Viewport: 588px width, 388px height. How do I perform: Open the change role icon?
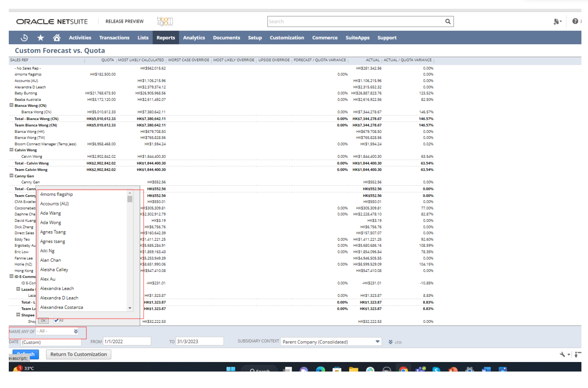pyautogui.click(x=557, y=22)
